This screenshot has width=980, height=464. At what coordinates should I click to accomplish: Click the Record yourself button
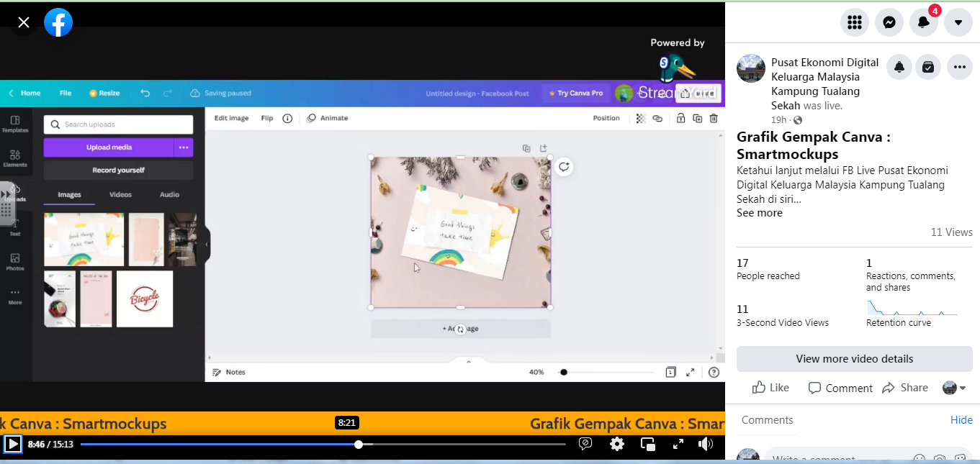coord(118,170)
